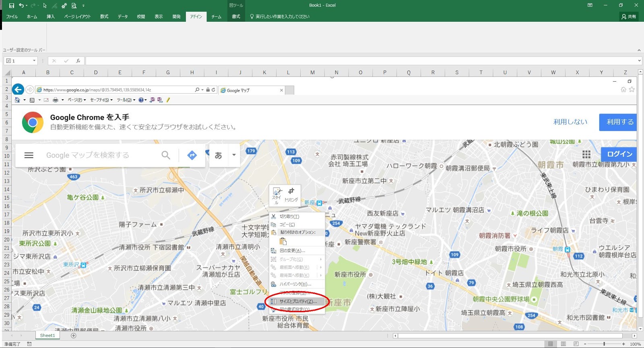The image size is (644, 348).
Task: Click the 利用する button
Action: pos(618,122)
